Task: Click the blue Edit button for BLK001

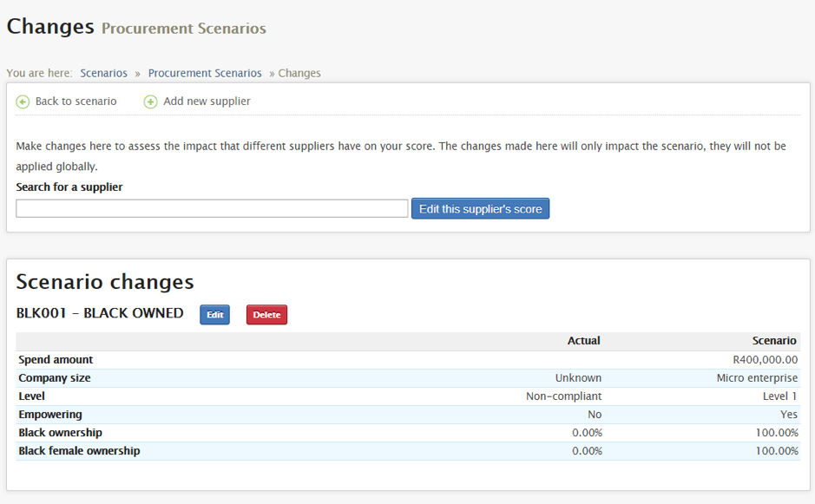Action: (x=214, y=314)
